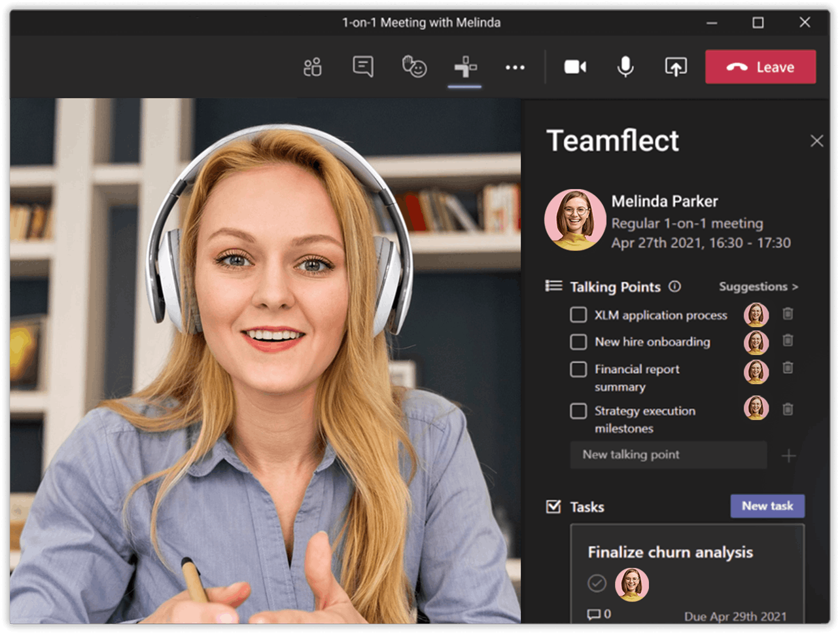Open the reactions and raise hand menu
840x633 pixels.
[x=414, y=67]
